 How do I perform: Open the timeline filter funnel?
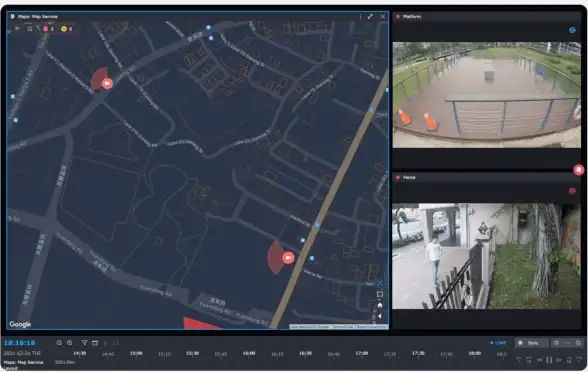(x=84, y=343)
